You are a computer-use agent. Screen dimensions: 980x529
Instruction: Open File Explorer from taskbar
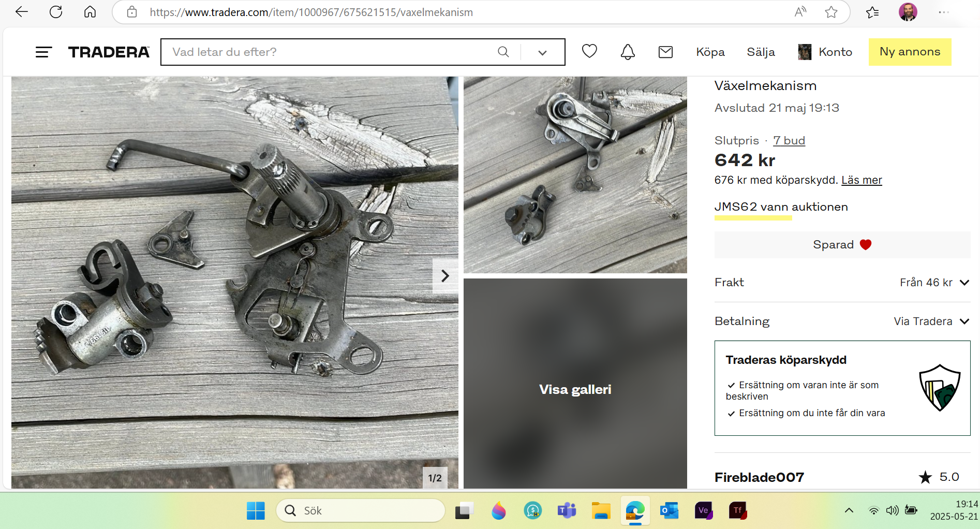[x=601, y=511]
